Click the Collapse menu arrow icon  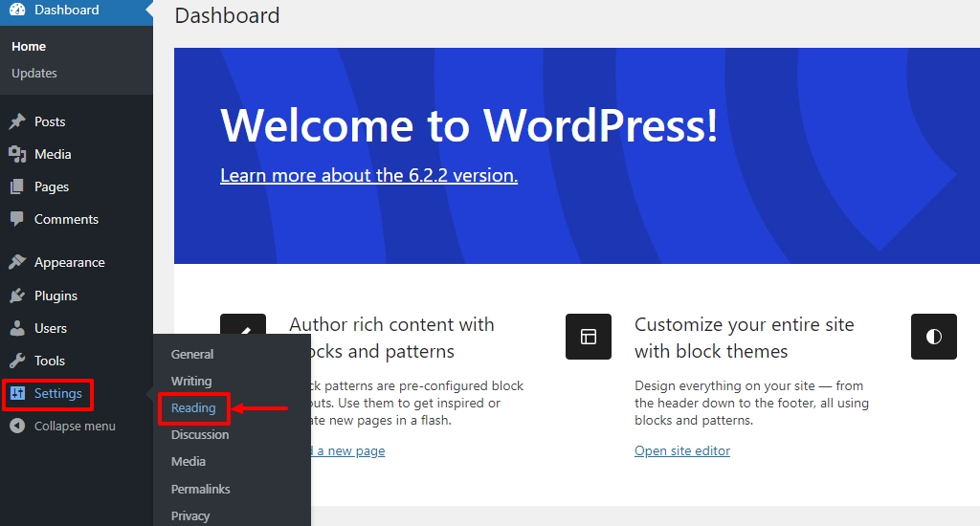pos(17,426)
